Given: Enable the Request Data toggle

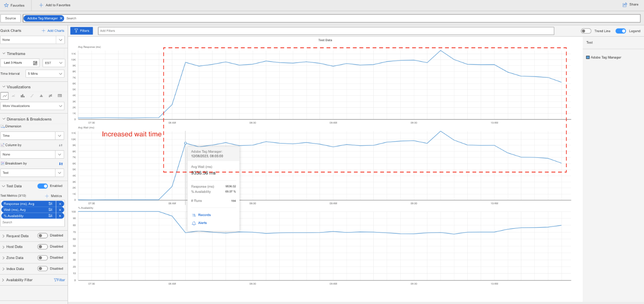Looking at the screenshot, I should [x=41, y=235].
